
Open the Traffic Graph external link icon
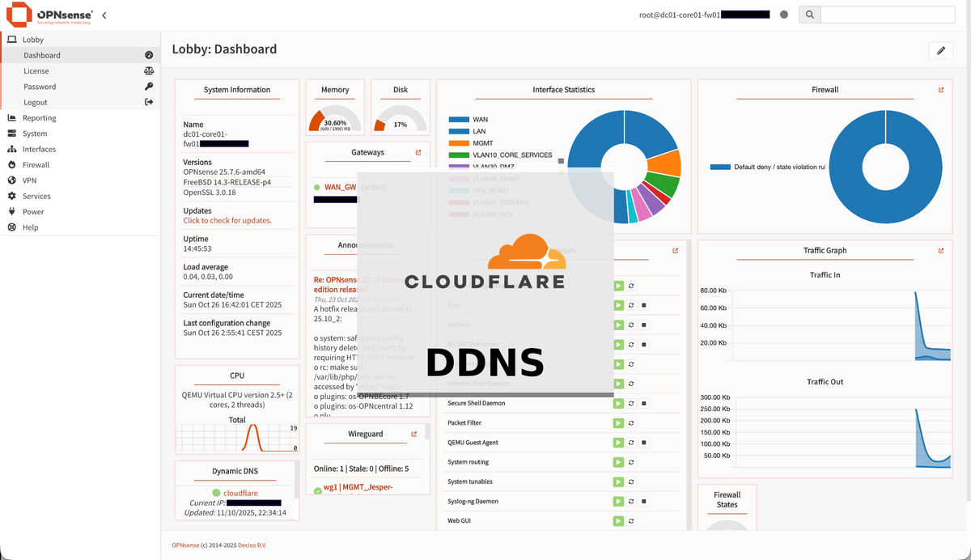[x=940, y=250]
